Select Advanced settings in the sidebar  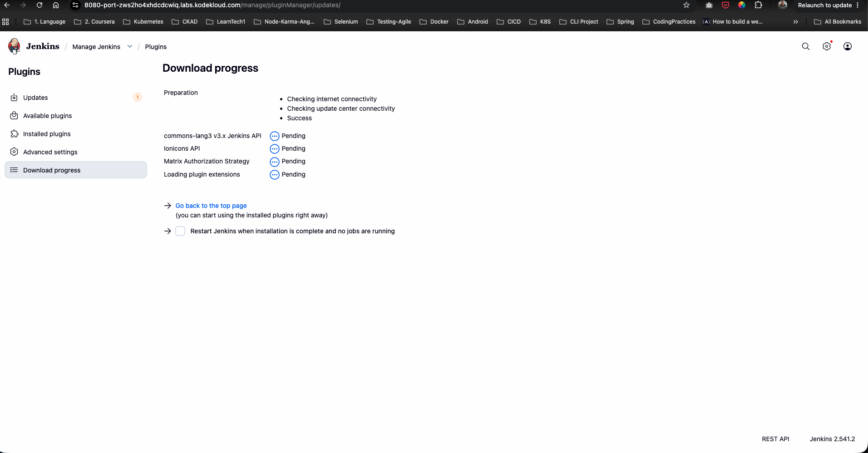pos(76,152)
